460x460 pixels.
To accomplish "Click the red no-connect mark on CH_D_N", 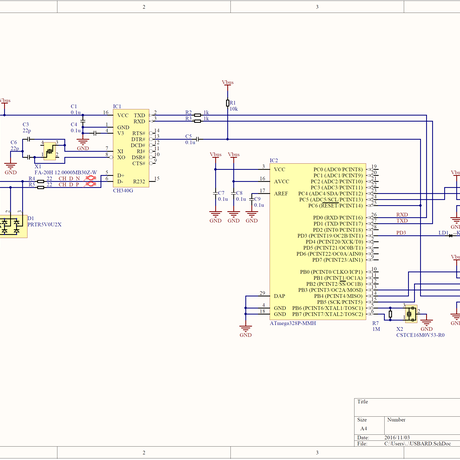I will coord(90,178).
